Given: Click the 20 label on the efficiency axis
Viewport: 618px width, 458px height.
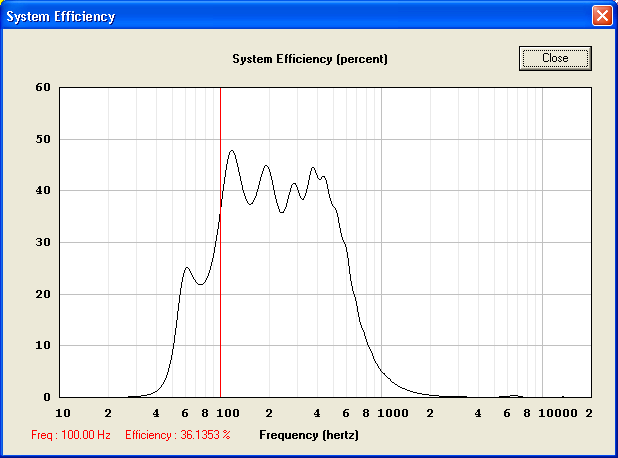Looking at the screenshot, I should pyautogui.click(x=43, y=294).
